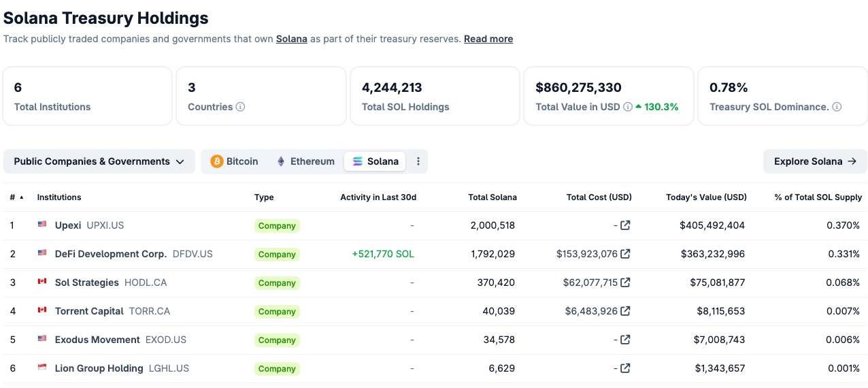
Task: Sort by % of Total SOL Supply header
Action: coord(818,197)
